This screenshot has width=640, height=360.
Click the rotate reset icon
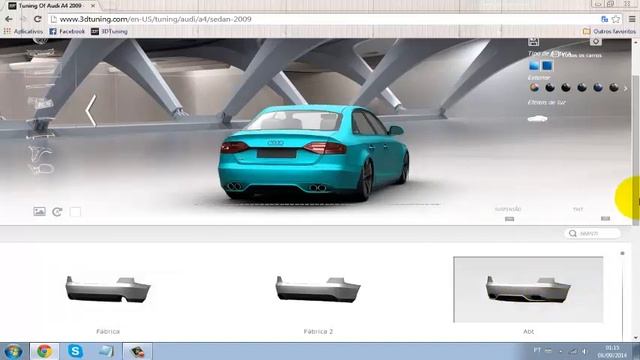(57, 211)
